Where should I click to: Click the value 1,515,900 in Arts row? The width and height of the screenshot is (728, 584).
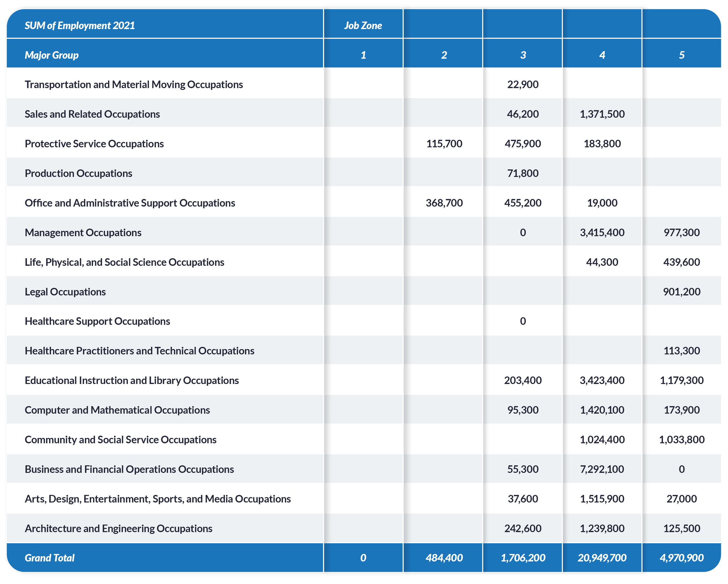pyautogui.click(x=602, y=499)
